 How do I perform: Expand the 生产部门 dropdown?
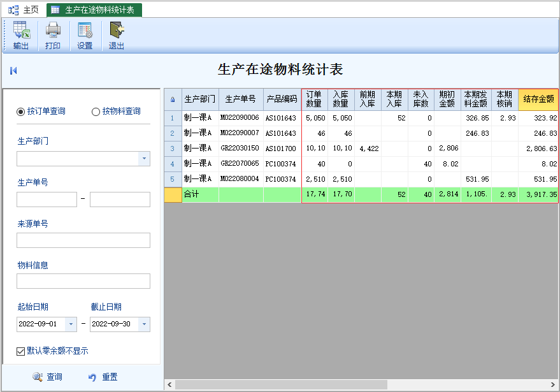(x=144, y=159)
